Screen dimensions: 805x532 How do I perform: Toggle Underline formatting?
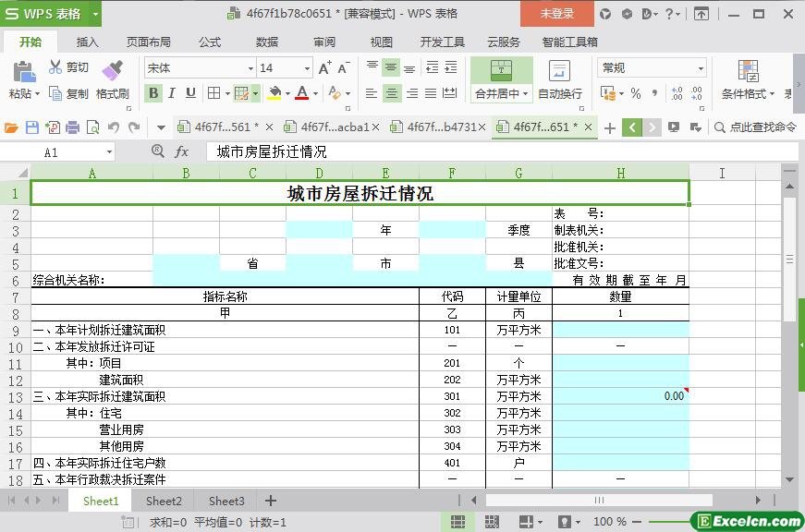point(190,93)
